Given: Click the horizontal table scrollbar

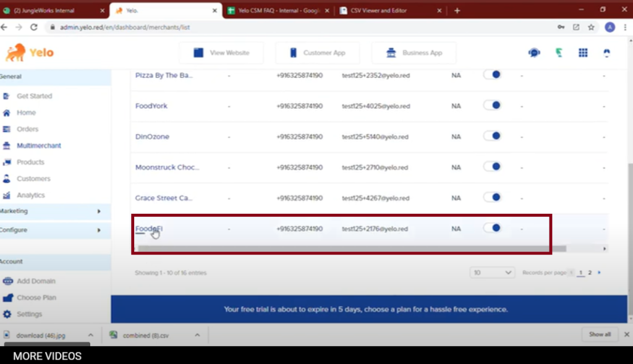Looking at the screenshot, I should 351,248.
